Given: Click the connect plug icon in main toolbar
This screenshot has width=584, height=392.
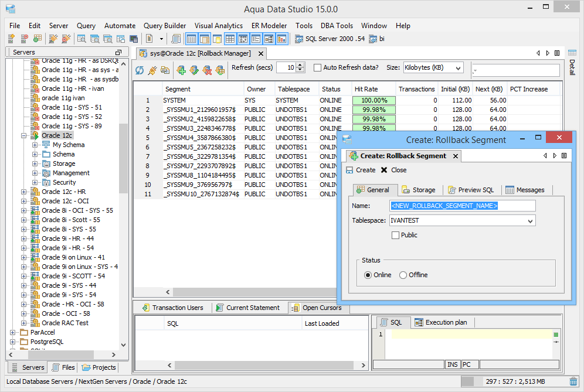Looking at the screenshot, I should 53,39.
